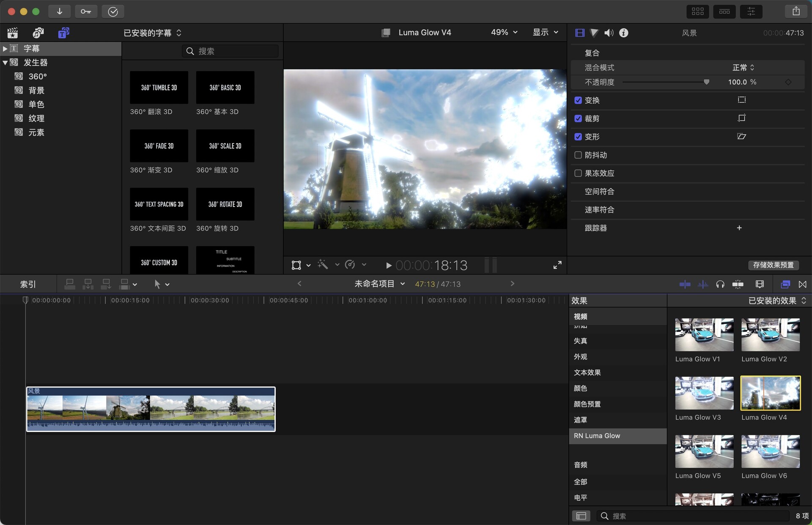Click the share export icon
The image size is (812, 525).
[x=796, y=11]
